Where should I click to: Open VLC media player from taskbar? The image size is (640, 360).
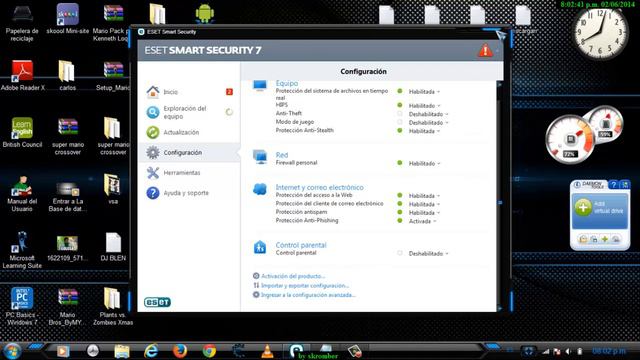[267, 351]
